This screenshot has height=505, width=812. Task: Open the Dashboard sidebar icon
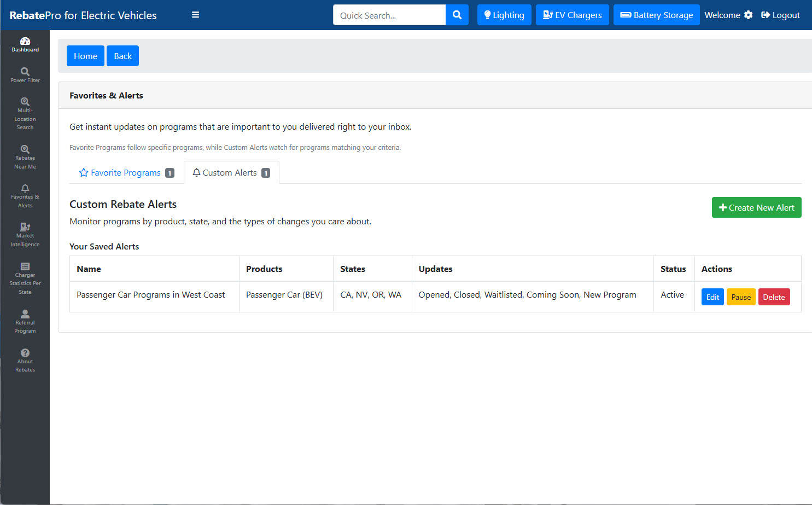tap(25, 45)
